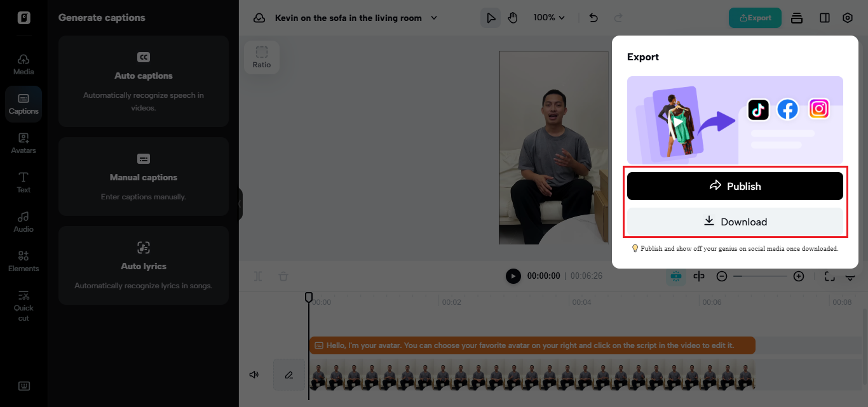The image size is (868, 407).
Task: Choose the Manual captions option
Action: point(144,177)
